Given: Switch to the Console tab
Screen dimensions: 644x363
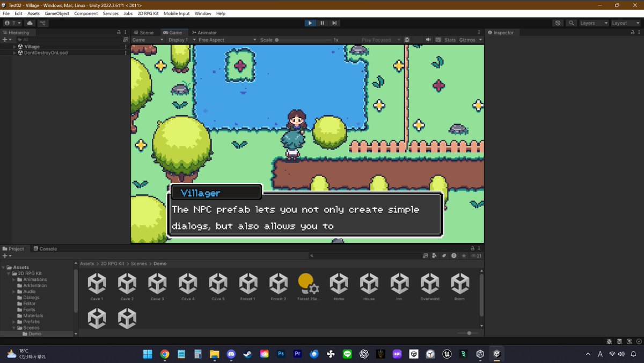Looking at the screenshot, I should pos(45,249).
